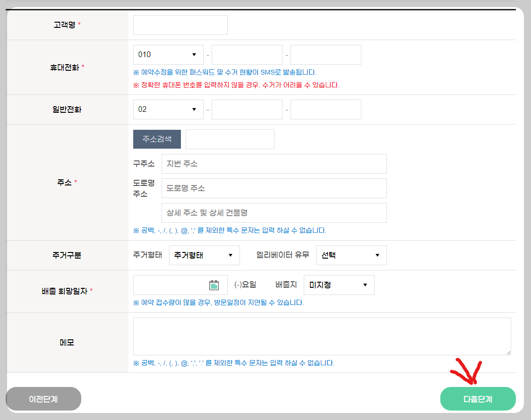Open the elevator 선택 dropdown

coord(351,255)
